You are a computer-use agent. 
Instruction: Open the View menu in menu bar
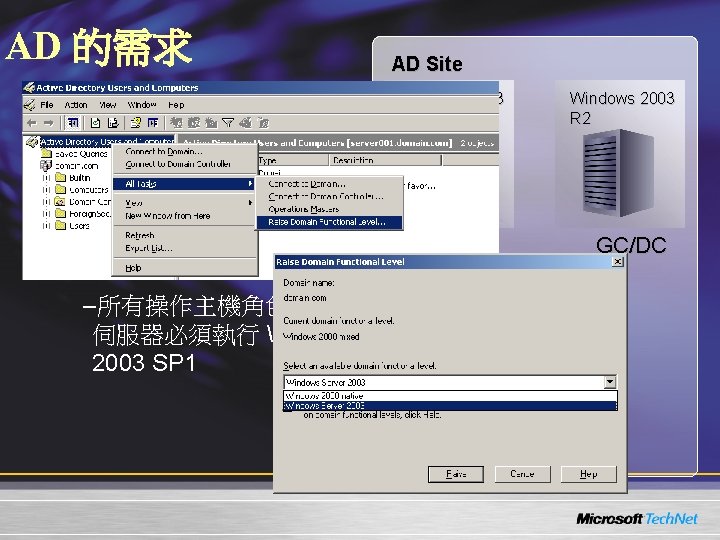108,105
